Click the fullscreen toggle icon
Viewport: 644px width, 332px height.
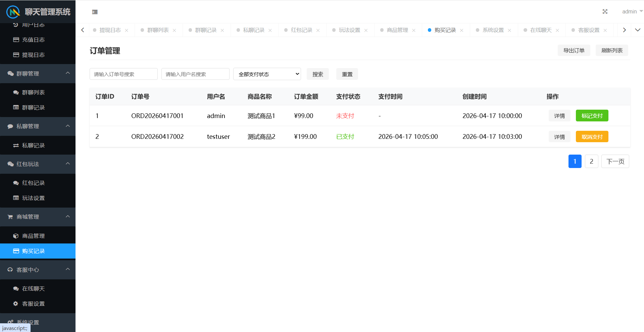pyautogui.click(x=605, y=12)
